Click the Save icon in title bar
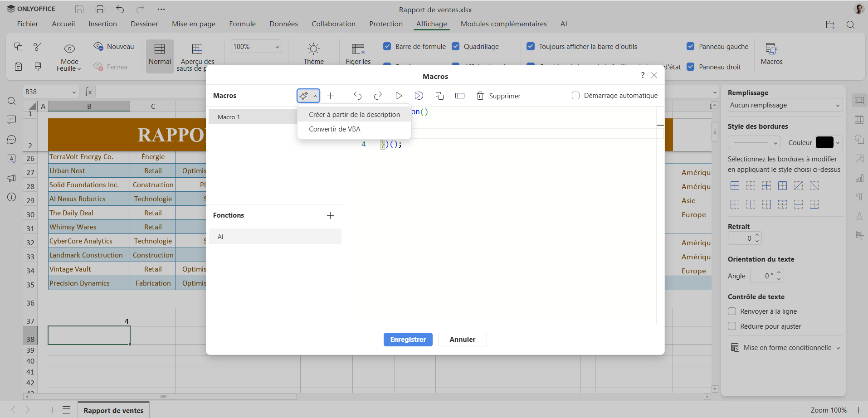This screenshot has height=418, width=868. (79, 9)
